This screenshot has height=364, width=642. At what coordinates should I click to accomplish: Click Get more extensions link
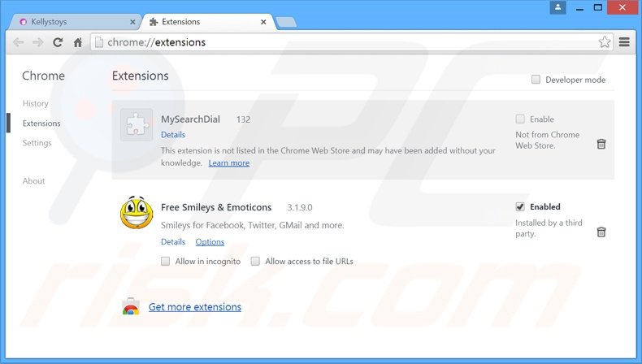pyautogui.click(x=195, y=306)
